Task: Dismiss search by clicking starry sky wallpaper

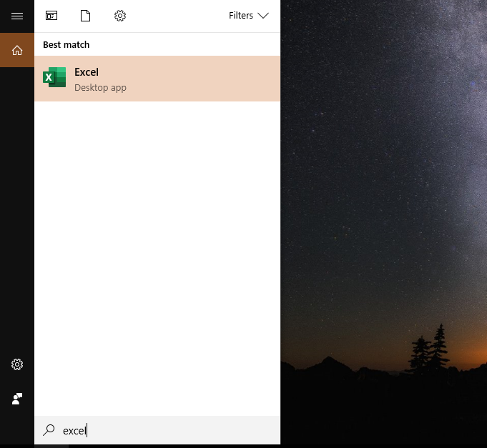Action: pos(386,143)
